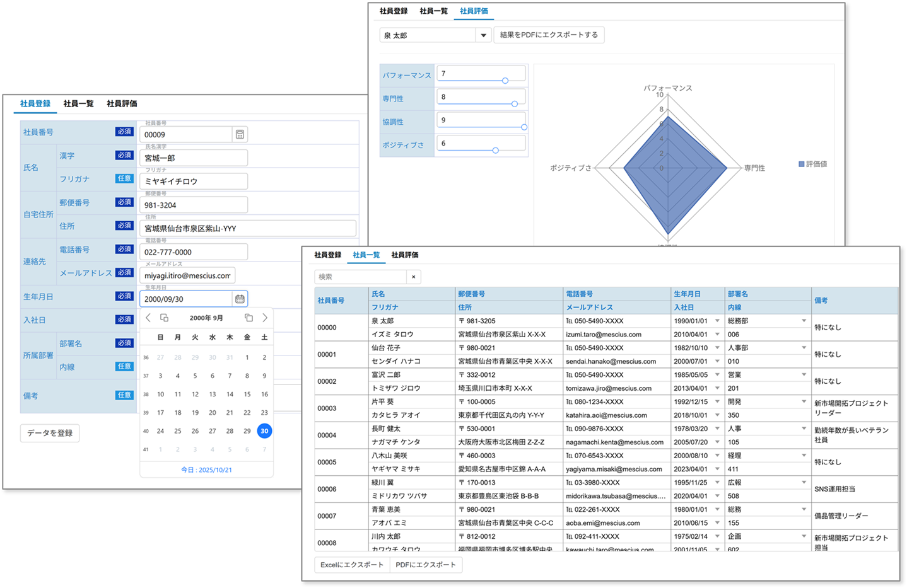The image size is (907, 588).
Task: Click the 協調性 slider handle
Action: tap(524, 127)
